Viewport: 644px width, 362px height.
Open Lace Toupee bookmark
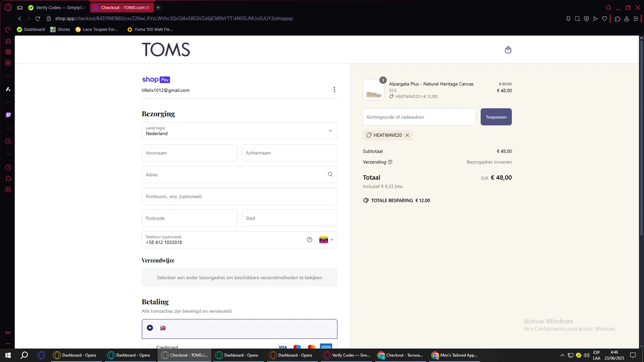[x=97, y=30]
